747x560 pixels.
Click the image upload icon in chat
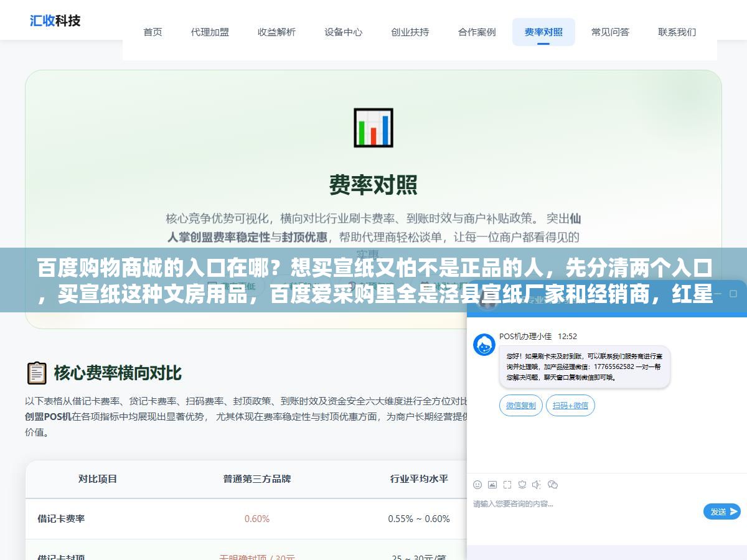[x=492, y=484]
